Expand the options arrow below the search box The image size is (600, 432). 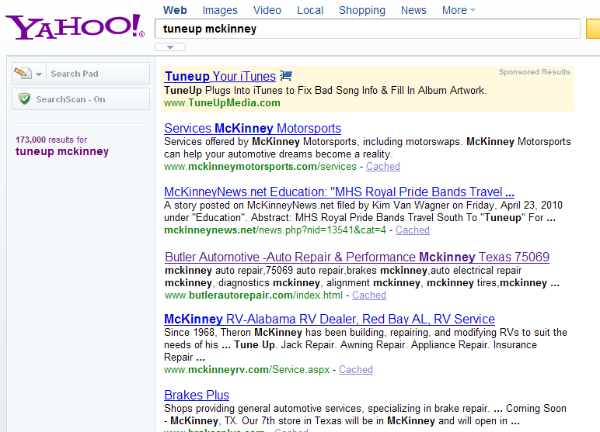(x=169, y=46)
